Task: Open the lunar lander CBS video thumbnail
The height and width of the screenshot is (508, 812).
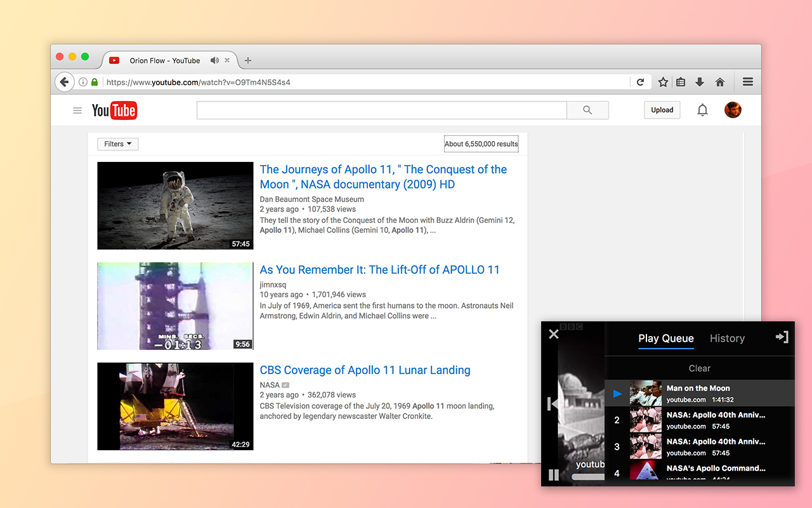Action: click(x=175, y=406)
